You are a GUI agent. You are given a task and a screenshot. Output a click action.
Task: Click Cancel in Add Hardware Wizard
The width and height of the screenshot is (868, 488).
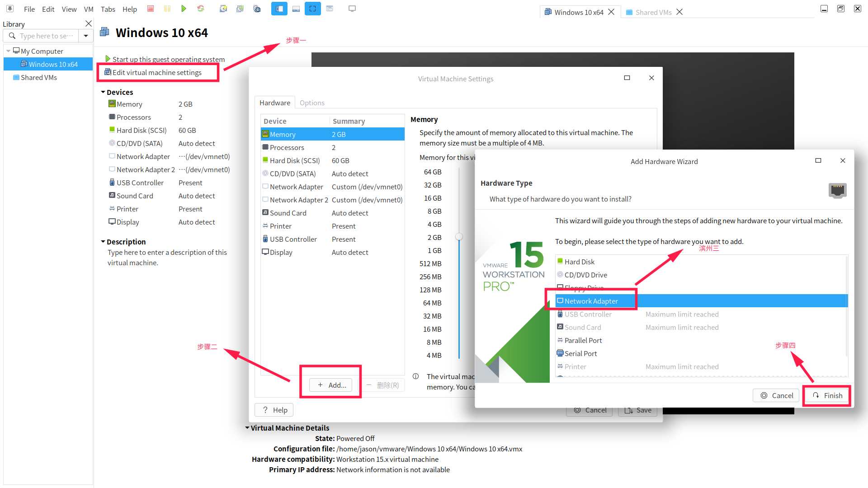(x=776, y=395)
